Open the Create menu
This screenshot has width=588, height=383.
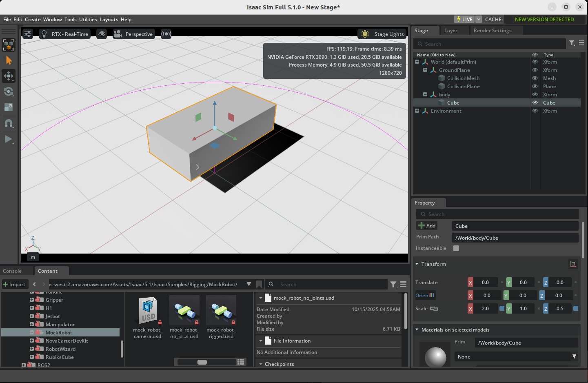point(32,19)
